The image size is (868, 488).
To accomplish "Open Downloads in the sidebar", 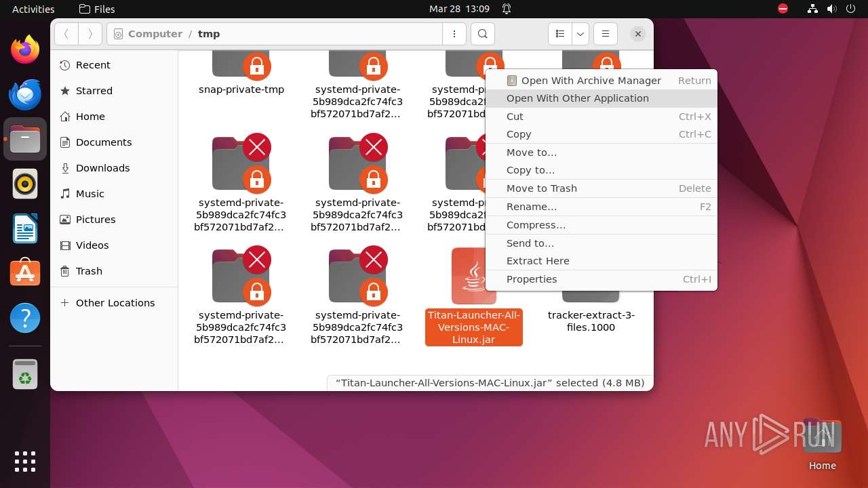I will 114,168.
